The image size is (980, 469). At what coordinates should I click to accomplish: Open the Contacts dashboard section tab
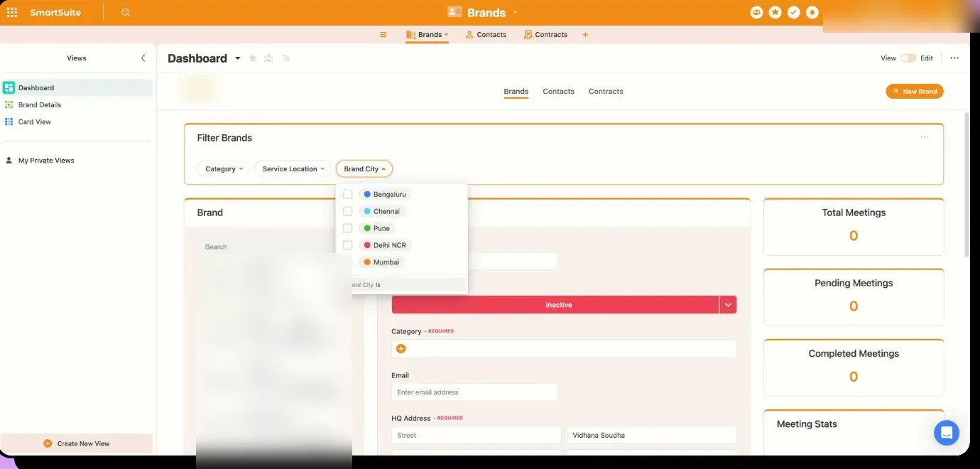pyautogui.click(x=558, y=92)
